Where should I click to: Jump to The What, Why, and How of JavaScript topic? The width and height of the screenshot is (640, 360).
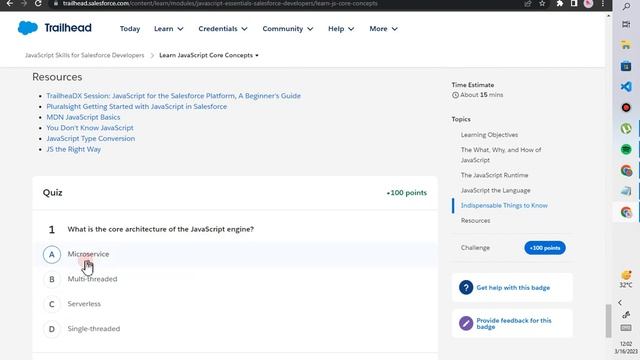click(x=501, y=155)
